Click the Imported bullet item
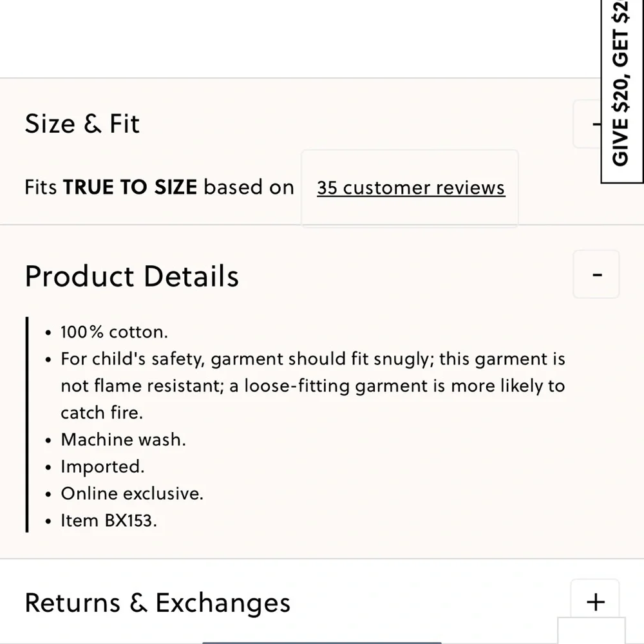The height and width of the screenshot is (644, 644). click(x=102, y=466)
